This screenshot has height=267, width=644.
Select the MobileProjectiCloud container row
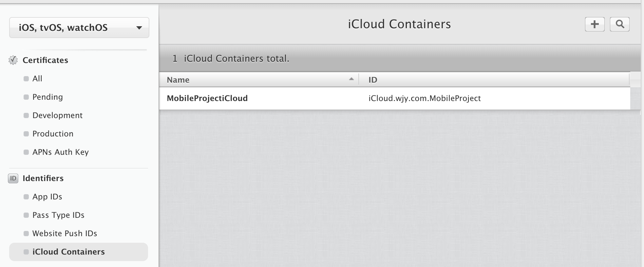click(x=394, y=98)
